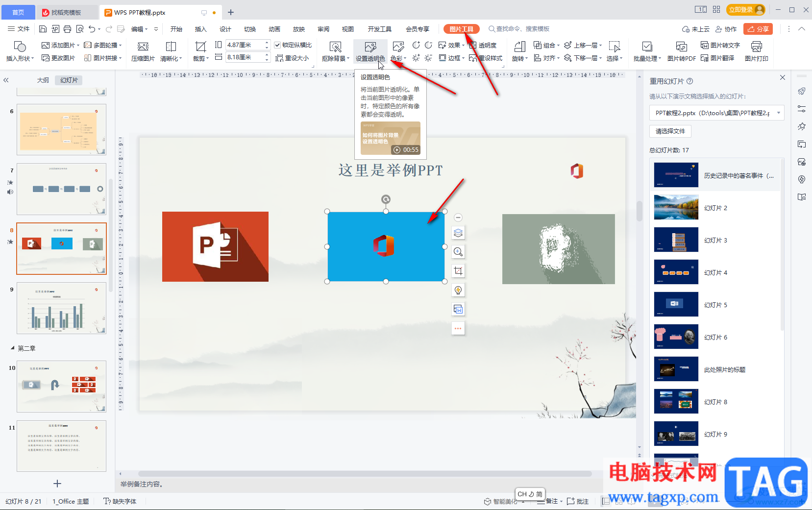
Task: Open the 设计 ribbon tab
Action: [225, 29]
